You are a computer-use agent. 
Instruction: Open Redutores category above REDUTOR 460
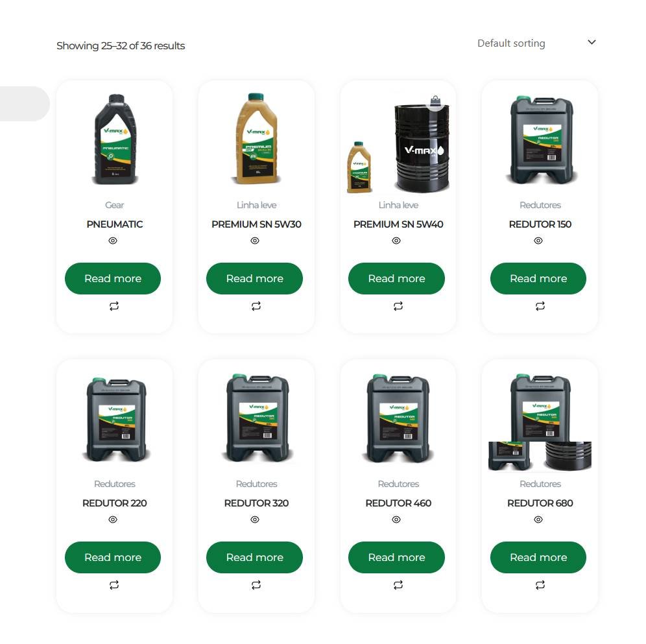coord(398,484)
